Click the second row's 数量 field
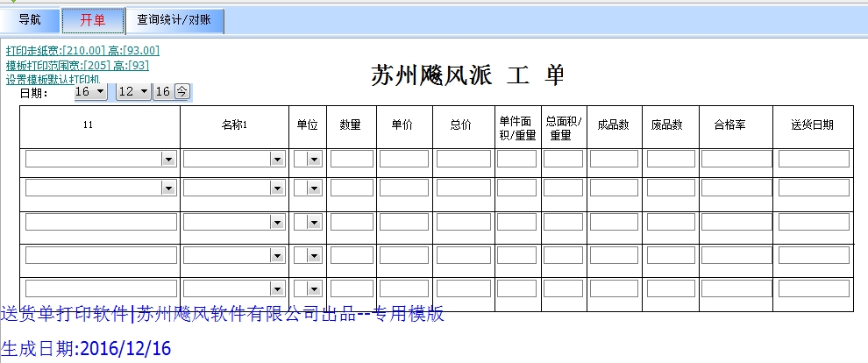The image size is (868, 363). [x=352, y=188]
